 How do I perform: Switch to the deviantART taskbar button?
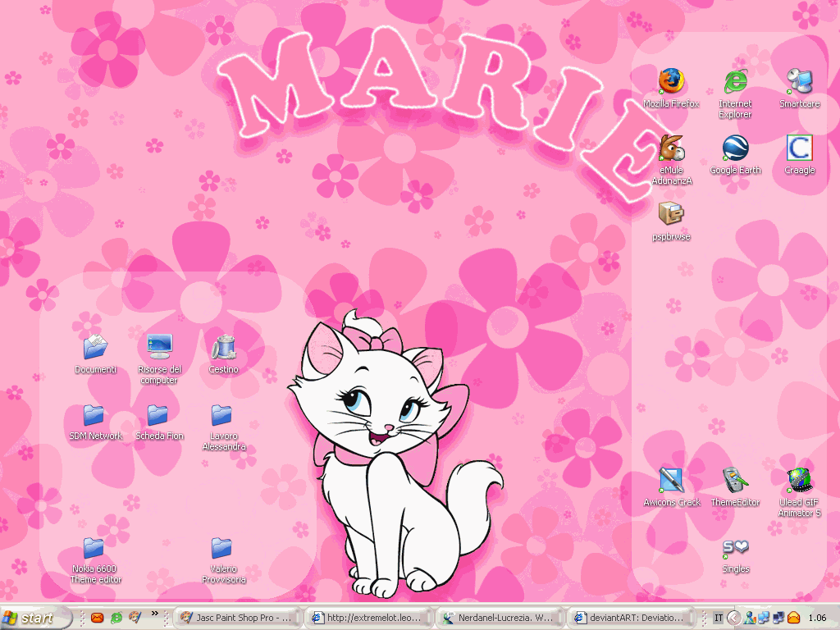pos(632,618)
